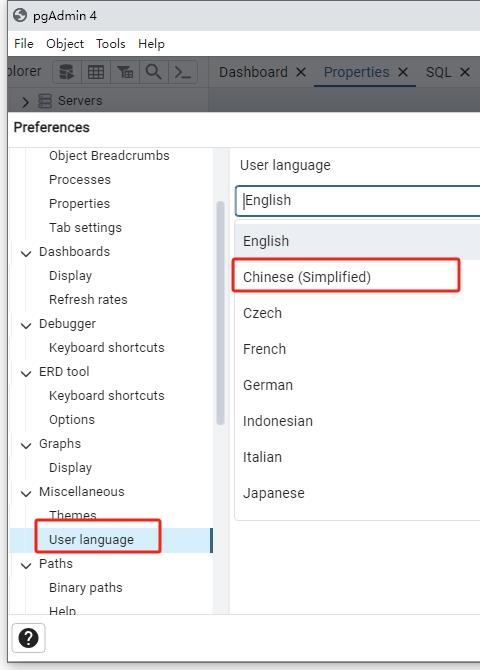Click the Search Objects magnifier icon
Viewport: 480px width, 670px height.
(153, 72)
